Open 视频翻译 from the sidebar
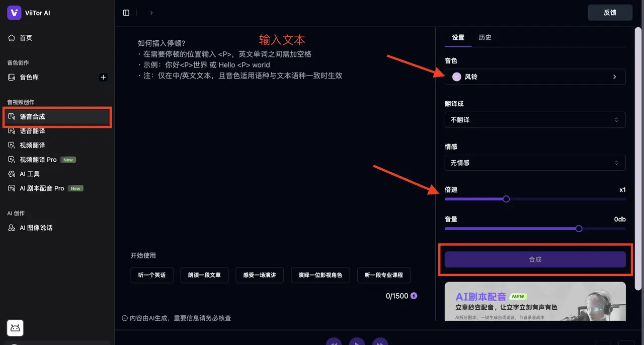The width and height of the screenshot is (644, 345). click(x=32, y=145)
